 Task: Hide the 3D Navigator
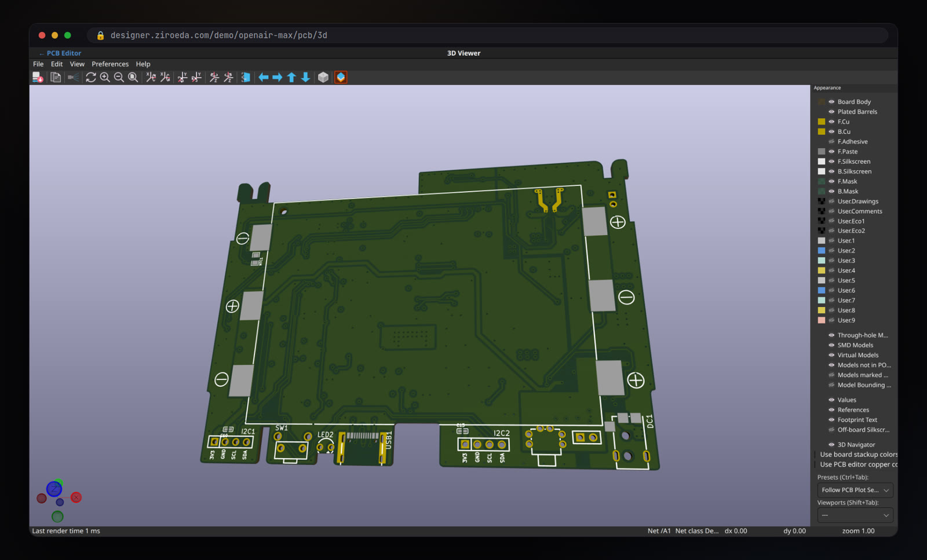(831, 445)
